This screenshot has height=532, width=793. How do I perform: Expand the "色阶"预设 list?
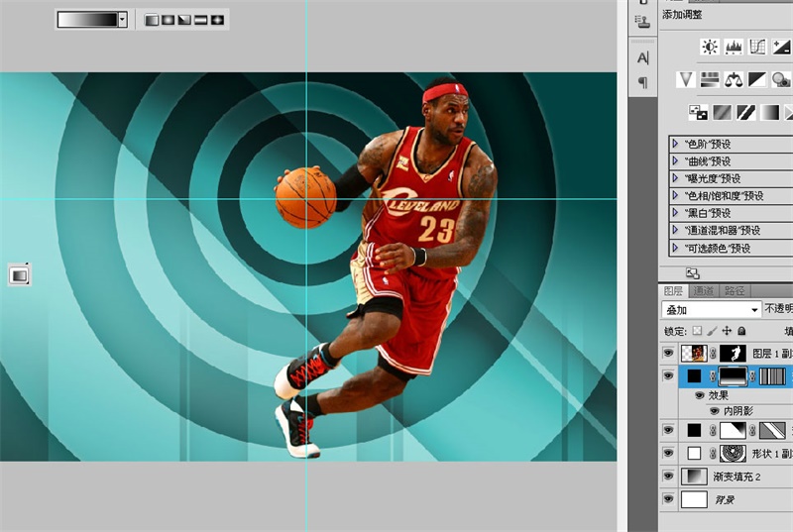pyautogui.click(x=676, y=144)
